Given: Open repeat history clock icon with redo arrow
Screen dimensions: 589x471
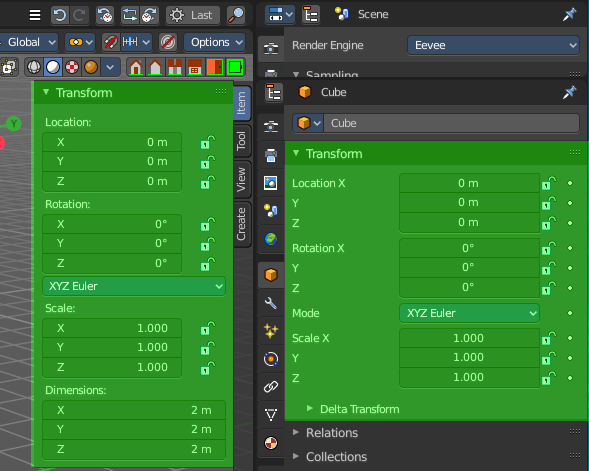Looking at the screenshot, I should [149, 15].
